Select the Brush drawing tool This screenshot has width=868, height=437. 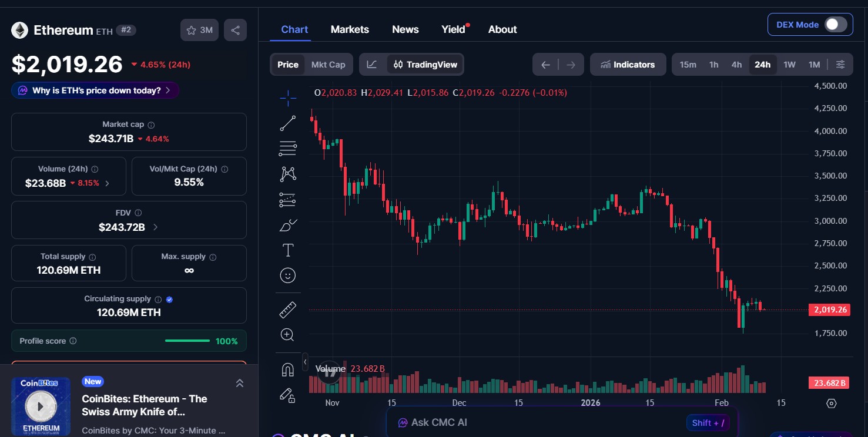pyautogui.click(x=287, y=225)
